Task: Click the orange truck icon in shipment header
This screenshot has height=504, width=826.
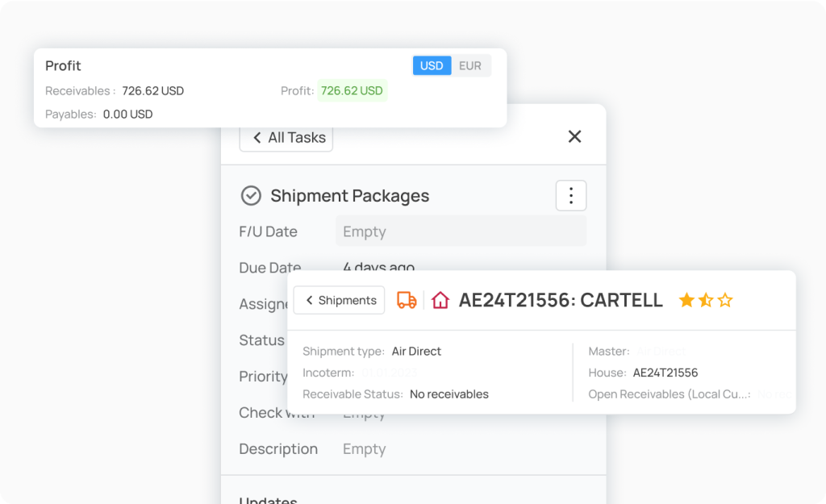Action: pos(407,299)
